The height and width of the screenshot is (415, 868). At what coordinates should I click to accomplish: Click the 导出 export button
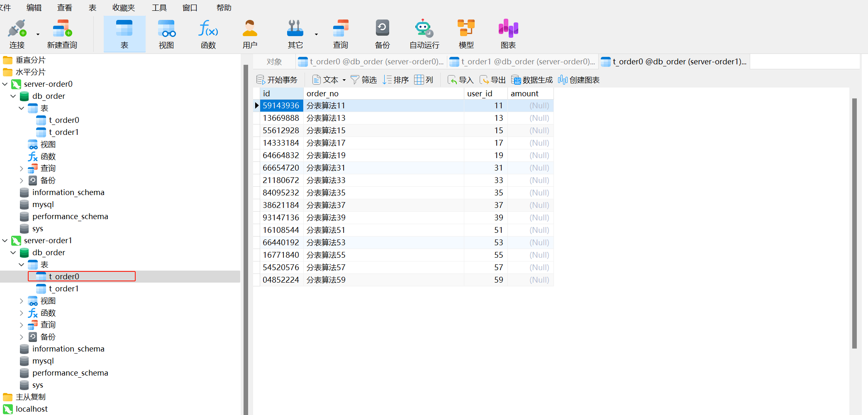(x=493, y=80)
